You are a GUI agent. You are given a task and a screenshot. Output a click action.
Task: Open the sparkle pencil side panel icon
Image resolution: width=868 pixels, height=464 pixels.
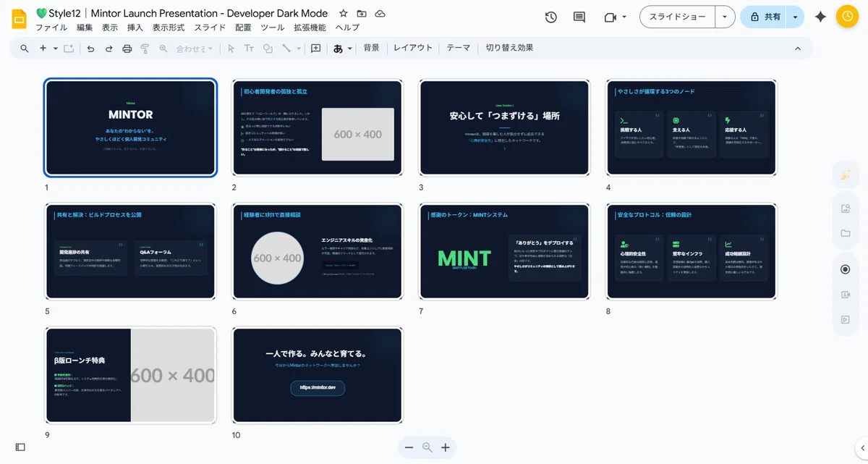[845, 174]
